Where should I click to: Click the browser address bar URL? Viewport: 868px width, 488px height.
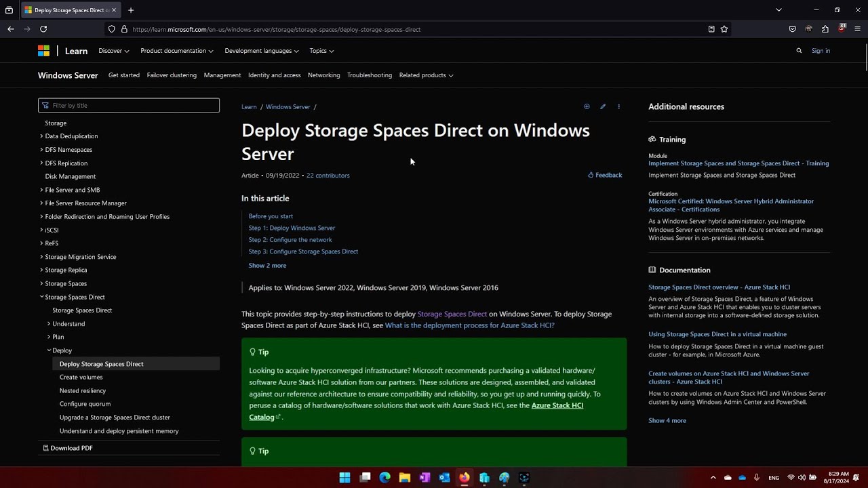(x=277, y=29)
